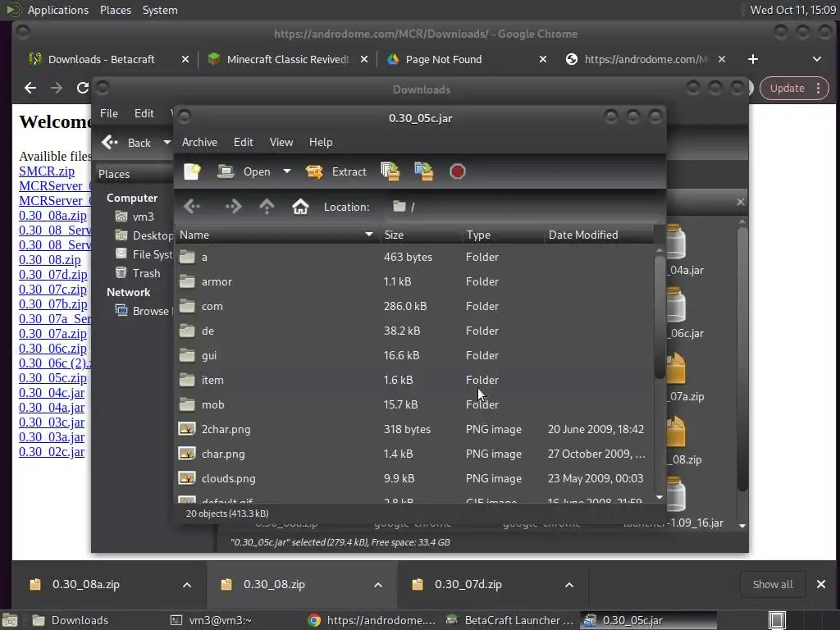Image resolution: width=840 pixels, height=630 pixels.
Task: Close the Chrome downloads bar
Action: point(820,584)
